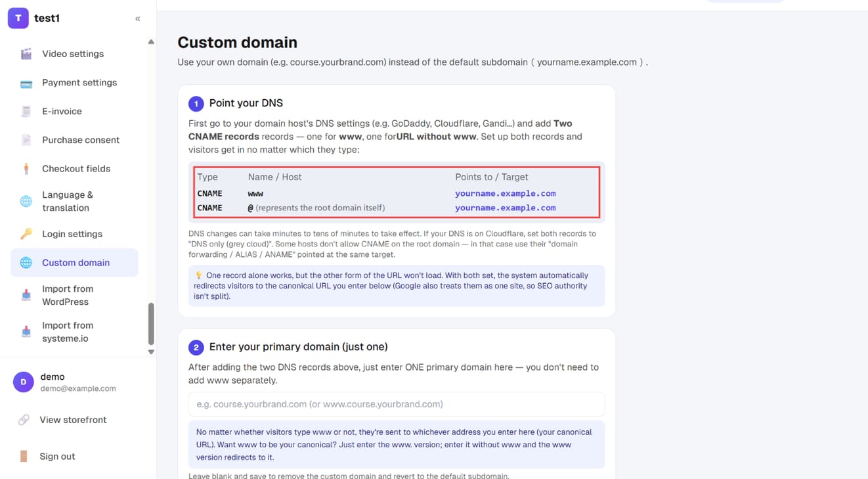This screenshot has height=479, width=868.
Task: Click the View storefront link icon
Action: (x=24, y=420)
